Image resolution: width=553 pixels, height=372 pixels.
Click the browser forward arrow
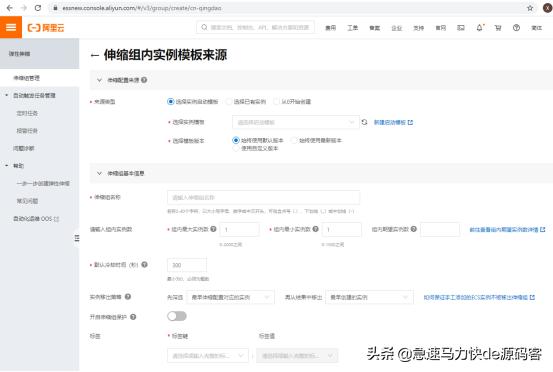click(24, 8)
